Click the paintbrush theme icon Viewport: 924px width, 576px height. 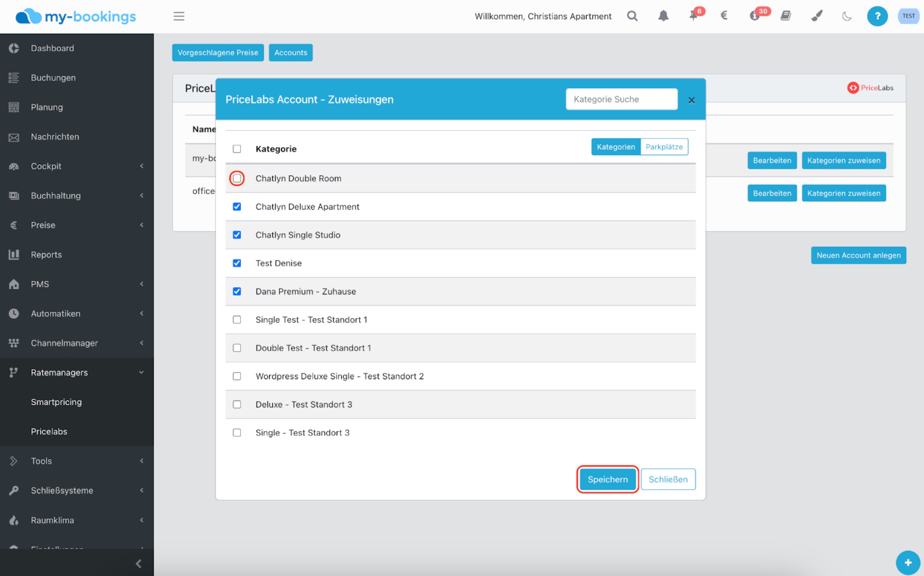pos(816,16)
